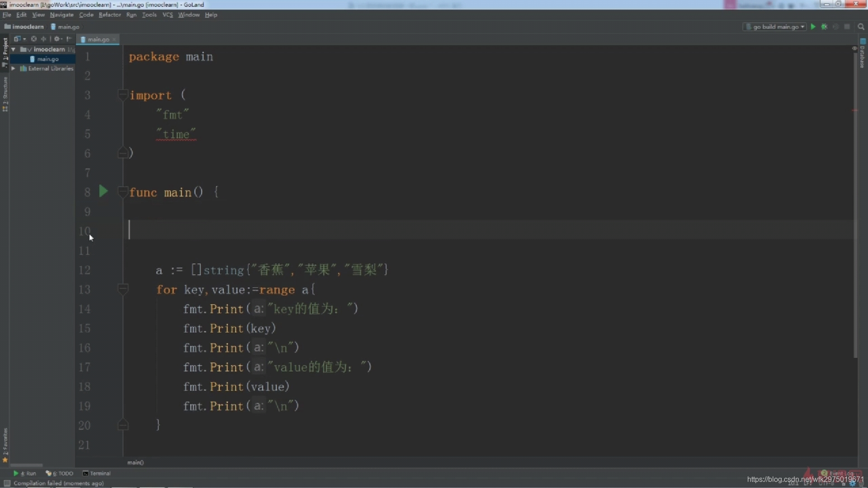
Task: Open the Tools menu
Action: pos(149,15)
